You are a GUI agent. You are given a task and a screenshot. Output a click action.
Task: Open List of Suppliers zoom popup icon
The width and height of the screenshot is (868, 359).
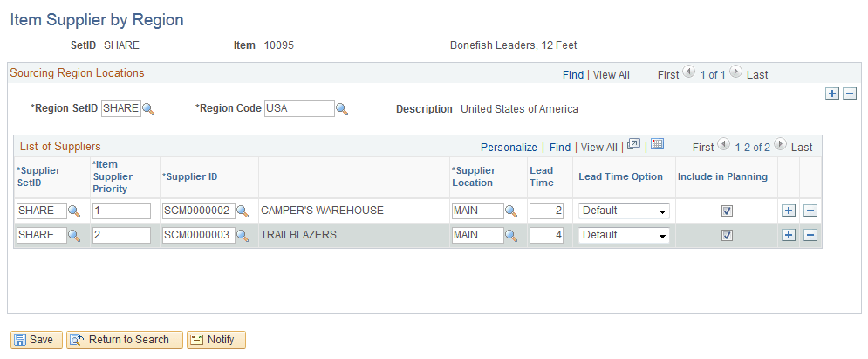634,145
